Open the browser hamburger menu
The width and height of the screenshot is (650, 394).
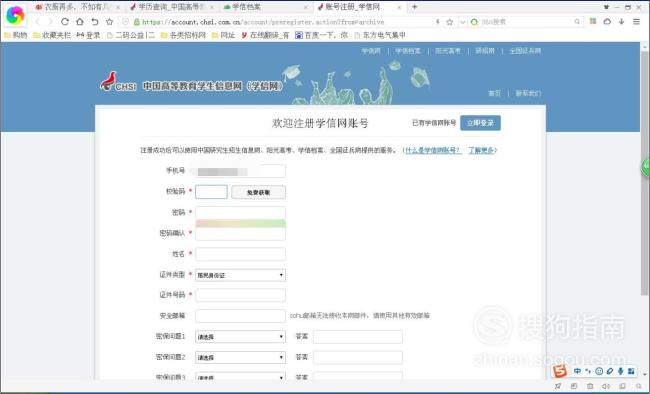tap(636, 21)
